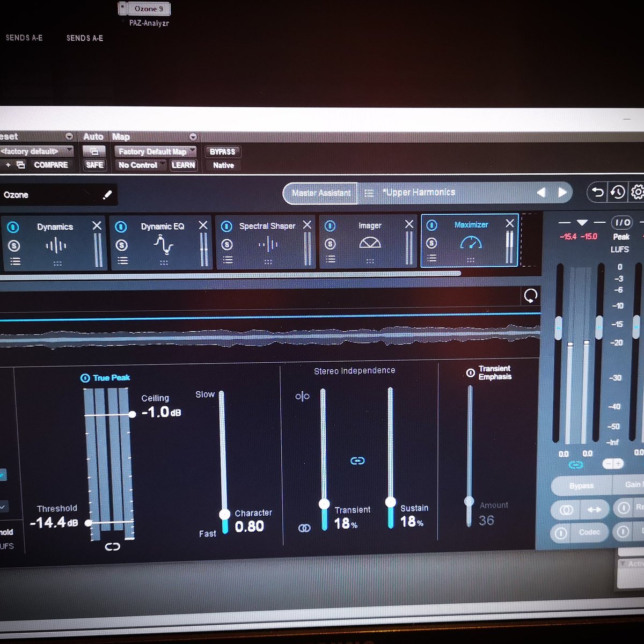Open the Dynamic EQ module preset list

click(122, 261)
